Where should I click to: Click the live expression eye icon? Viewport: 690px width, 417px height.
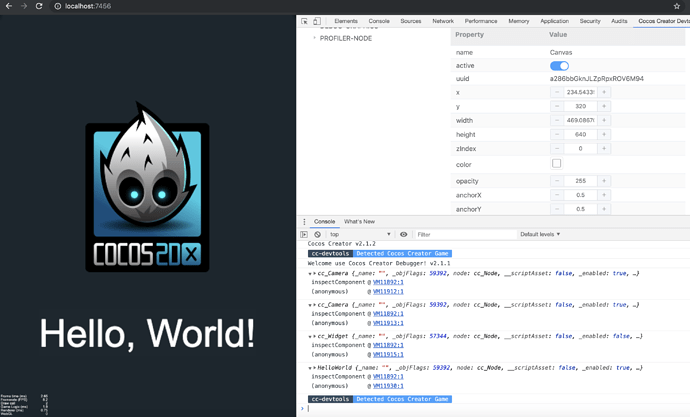coord(404,234)
